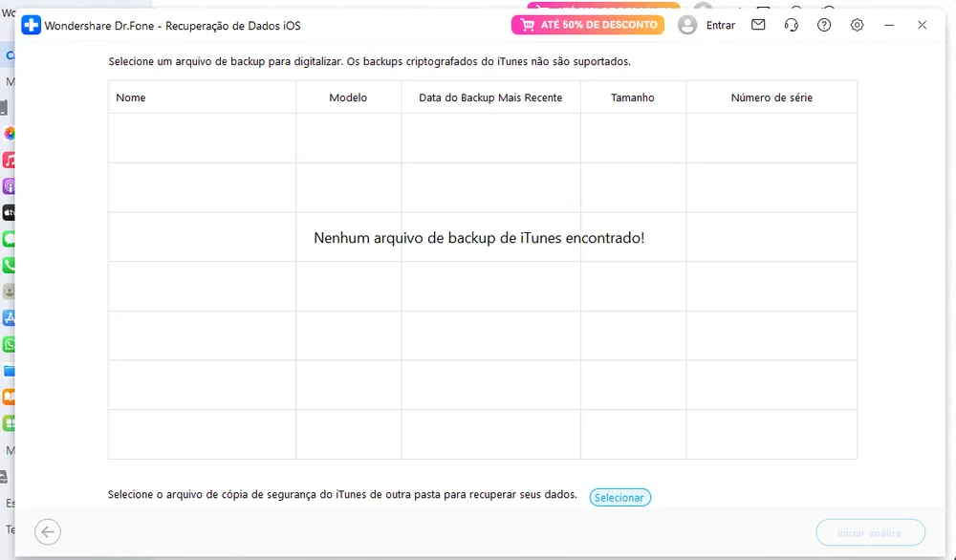The width and height of the screenshot is (956, 560).
Task: Open purple Podcasts icon in background sidebar
Action: pyautogui.click(x=9, y=186)
